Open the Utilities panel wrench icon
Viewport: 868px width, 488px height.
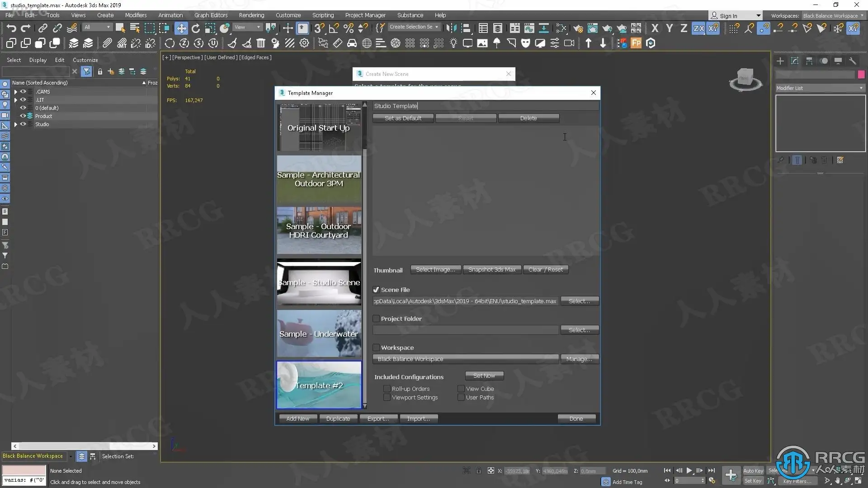852,61
